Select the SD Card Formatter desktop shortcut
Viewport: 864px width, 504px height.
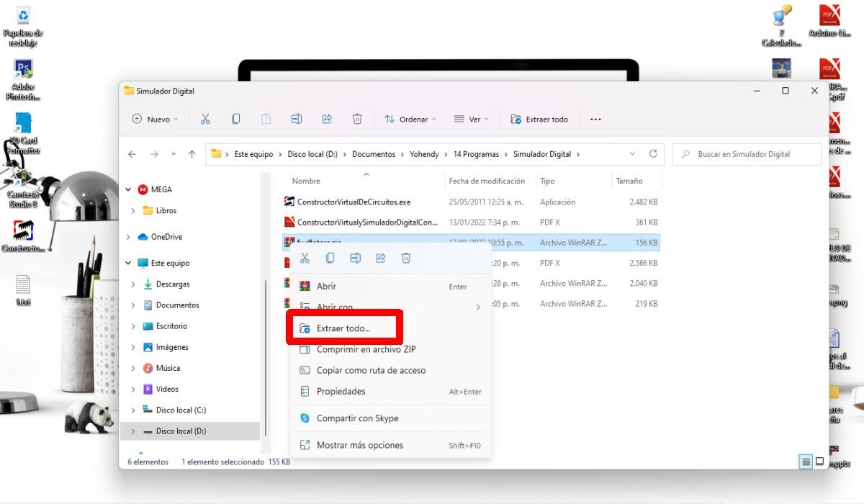[23, 134]
